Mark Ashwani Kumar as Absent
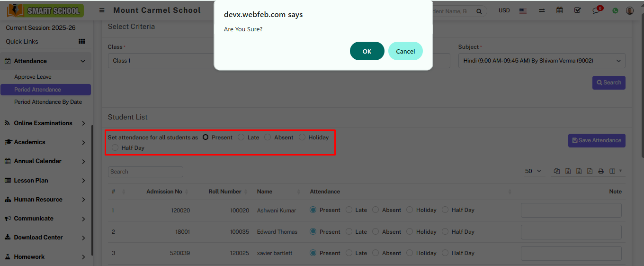The height and width of the screenshot is (266, 644). tap(376, 210)
